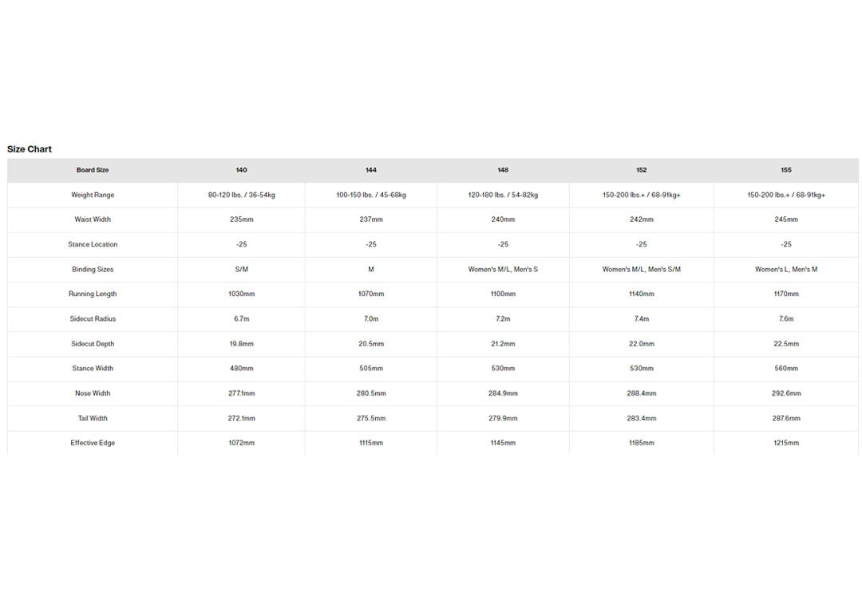
Task: Click the 148 board size column header
Action: point(503,170)
